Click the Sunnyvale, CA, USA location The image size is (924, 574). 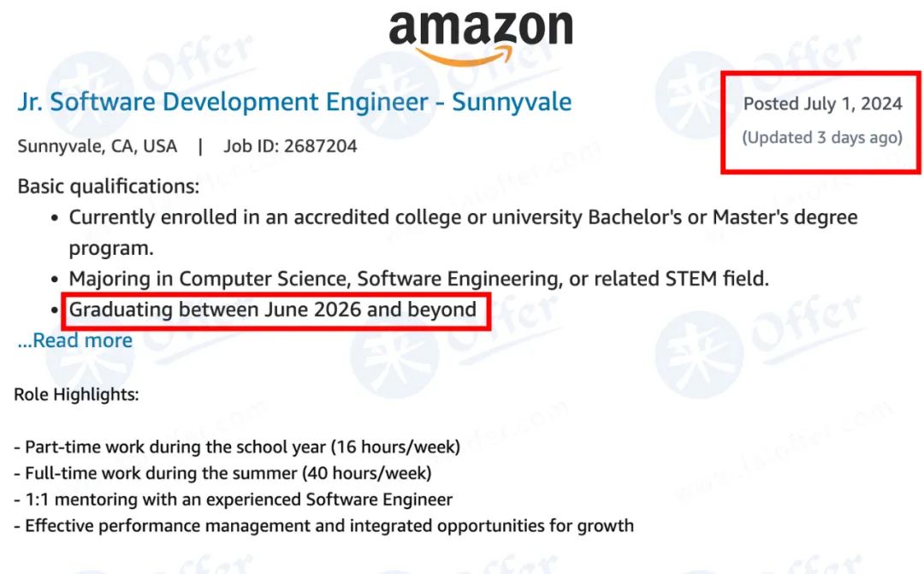coord(98,146)
